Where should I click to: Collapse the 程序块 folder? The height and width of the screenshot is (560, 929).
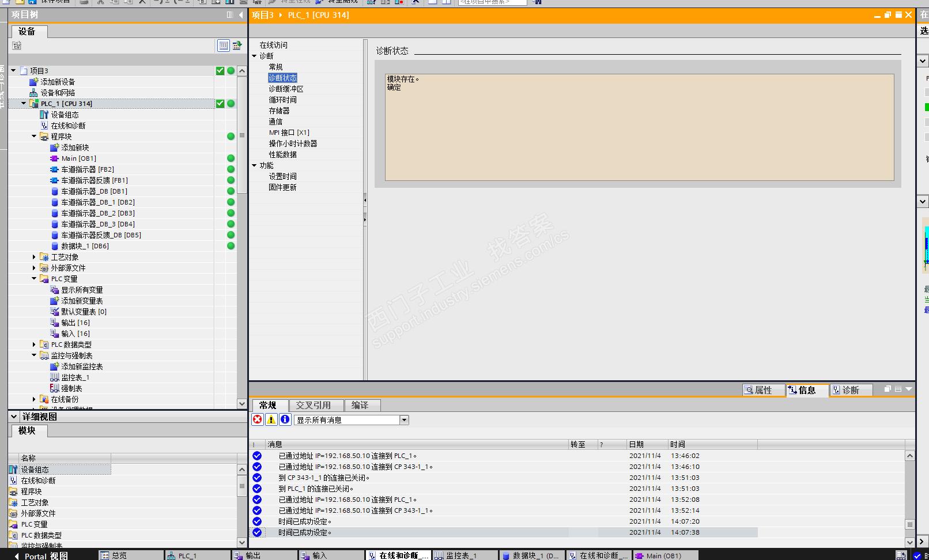point(34,137)
